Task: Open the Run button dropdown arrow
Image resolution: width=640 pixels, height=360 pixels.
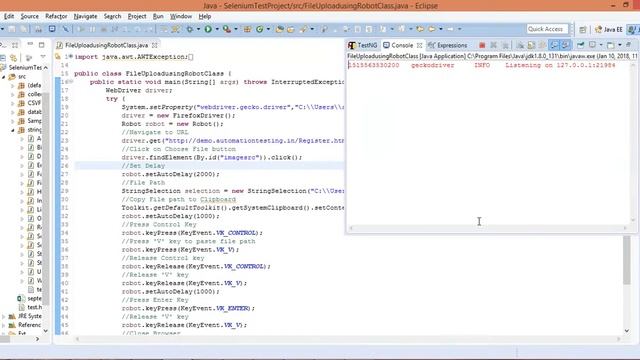Action: coord(217,29)
